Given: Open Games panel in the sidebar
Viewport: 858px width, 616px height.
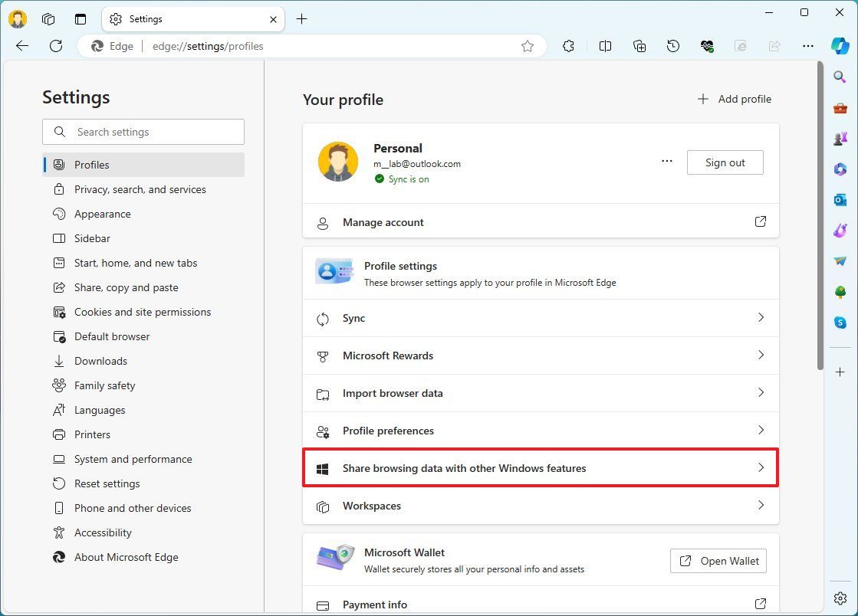Looking at the screenshot, I should click(x=840, y=139).
